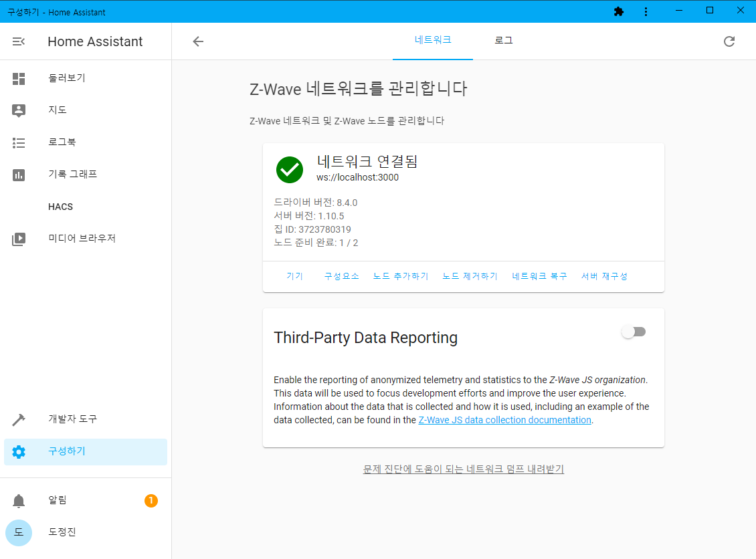Switch to the 로그 tab
The image size is (756, 559).
point(503,41)
